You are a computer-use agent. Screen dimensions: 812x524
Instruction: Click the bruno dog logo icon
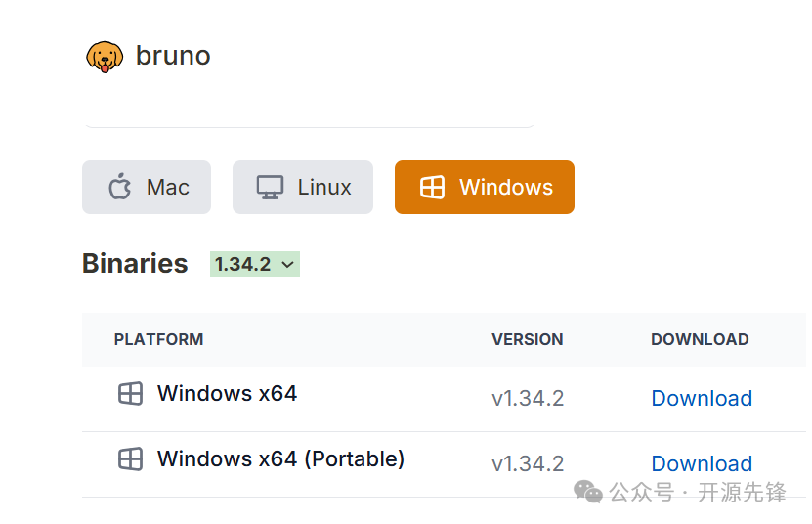105,57
